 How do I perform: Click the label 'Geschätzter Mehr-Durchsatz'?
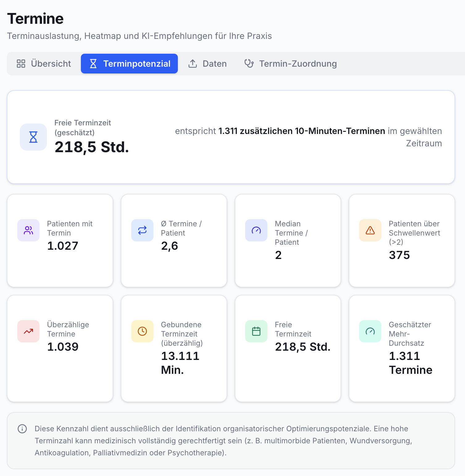pyautogui.click(x=410, y=334)
